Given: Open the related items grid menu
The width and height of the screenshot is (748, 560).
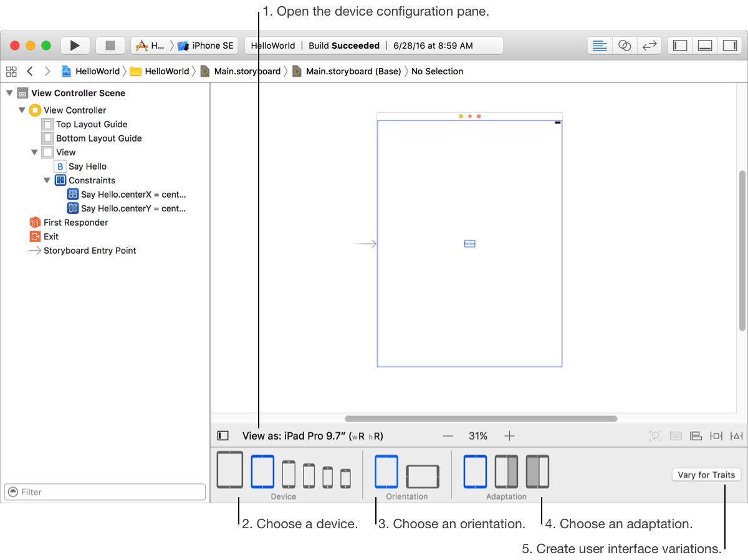Looking at the screenshot, I should tap(11, 71).
